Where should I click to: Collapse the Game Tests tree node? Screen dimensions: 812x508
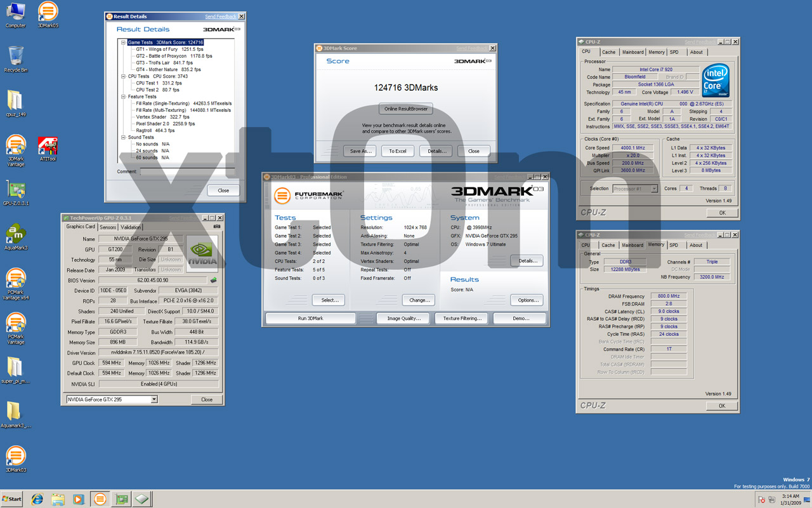[124, 43]
